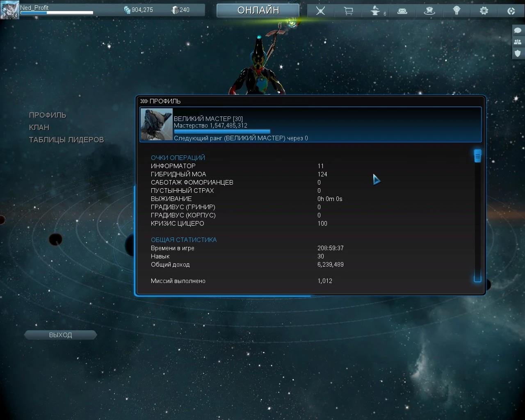The width and height of the screenshot is (525, 420).
Task: Select ПРОФИЛЬ in the left menu
Action: tap(48, 115)
